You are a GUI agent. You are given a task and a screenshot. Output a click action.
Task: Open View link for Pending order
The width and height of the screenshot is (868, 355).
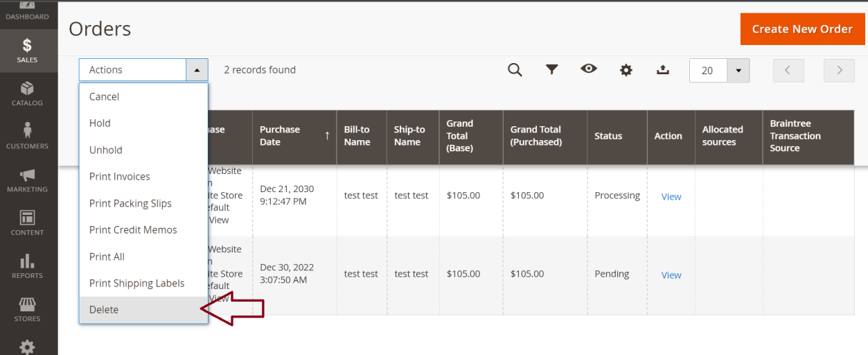pos(671,275)
